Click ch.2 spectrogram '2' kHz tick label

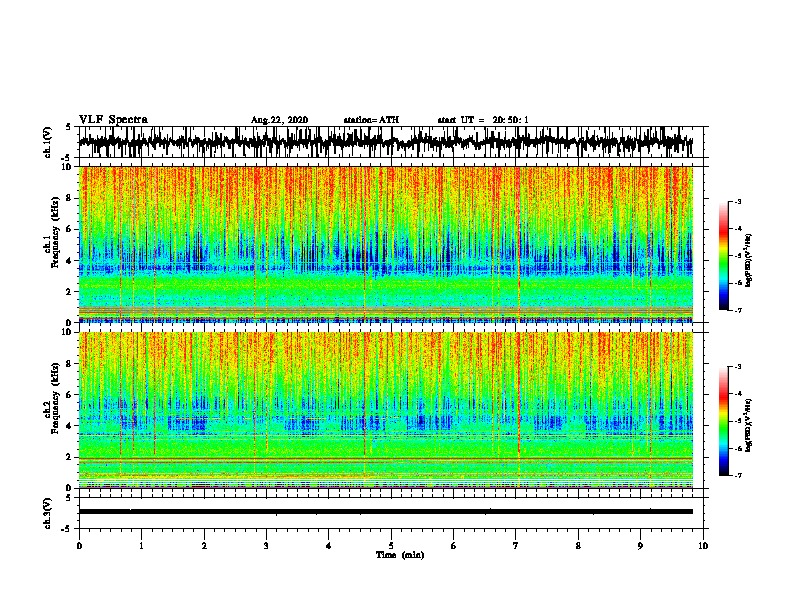[x=70, y=457]
